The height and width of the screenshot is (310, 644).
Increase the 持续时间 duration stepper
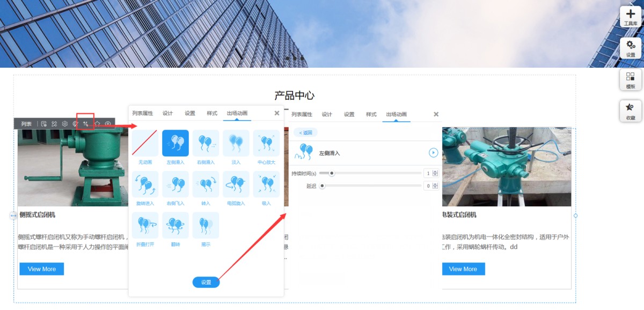click(435, 171)
